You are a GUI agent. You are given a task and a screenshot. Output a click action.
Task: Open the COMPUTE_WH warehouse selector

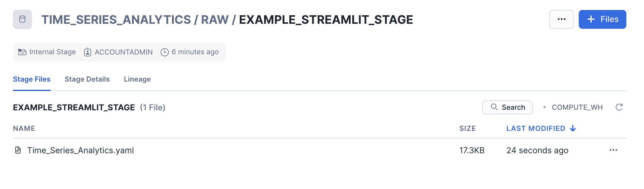click(x=577, y=107)
